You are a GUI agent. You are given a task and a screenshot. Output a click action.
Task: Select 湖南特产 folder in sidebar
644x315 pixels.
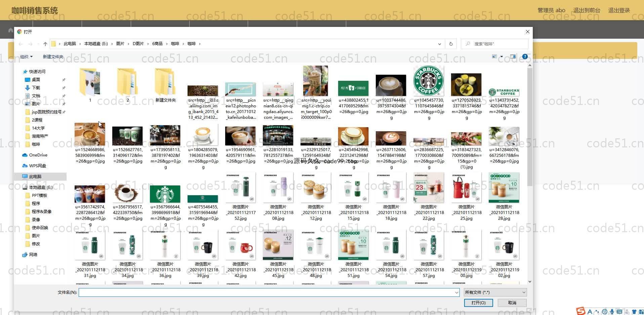pyautogui.click(x=40, y=136)
